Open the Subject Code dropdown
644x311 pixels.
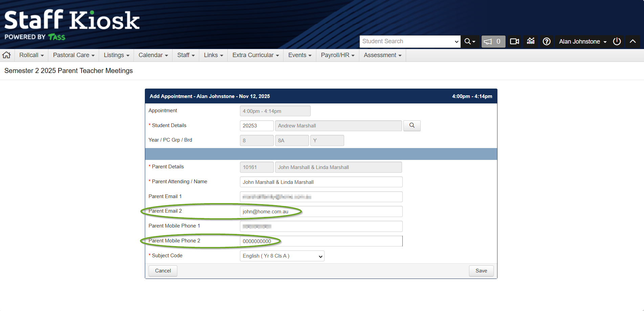[282, 256]
